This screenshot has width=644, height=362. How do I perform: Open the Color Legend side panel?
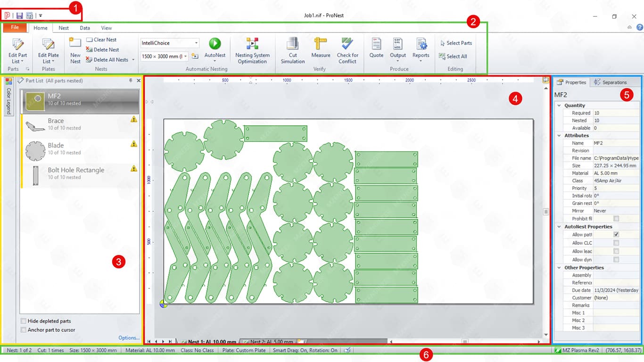(x=8, y=97)
